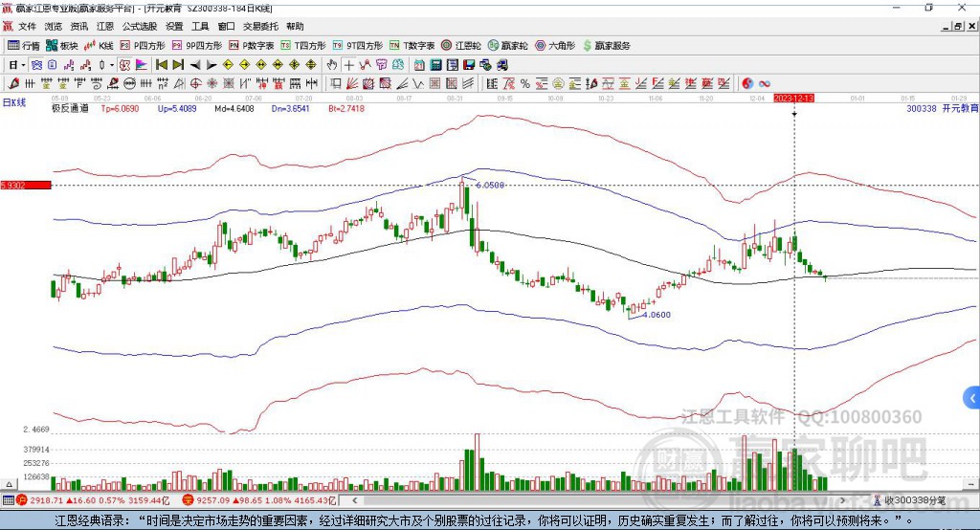Screen dimensions: 980x530
Task: Open the 9T四方形 tool
Action: [358, 46]
